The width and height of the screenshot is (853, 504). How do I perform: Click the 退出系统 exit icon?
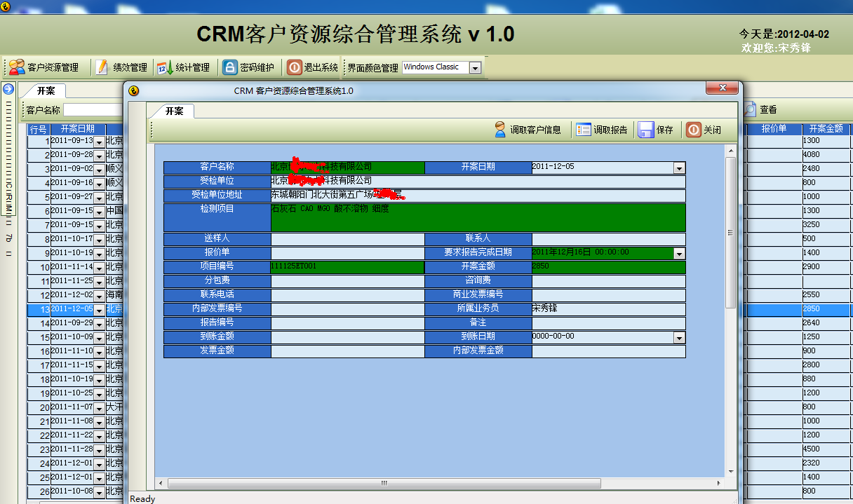tap(295, 67)
